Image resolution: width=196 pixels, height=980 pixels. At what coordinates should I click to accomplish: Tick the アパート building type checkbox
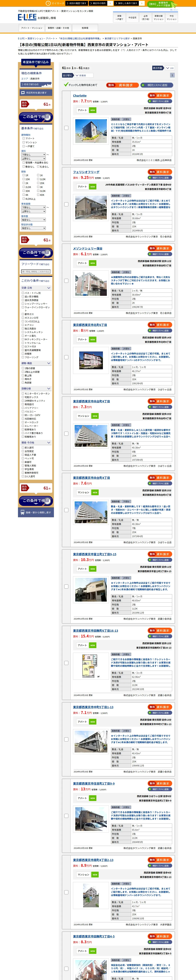(x=24, y=139)
